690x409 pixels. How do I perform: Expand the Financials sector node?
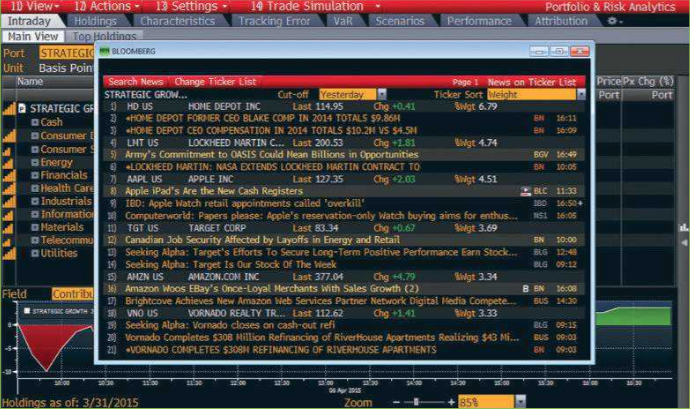click(35, 175)
